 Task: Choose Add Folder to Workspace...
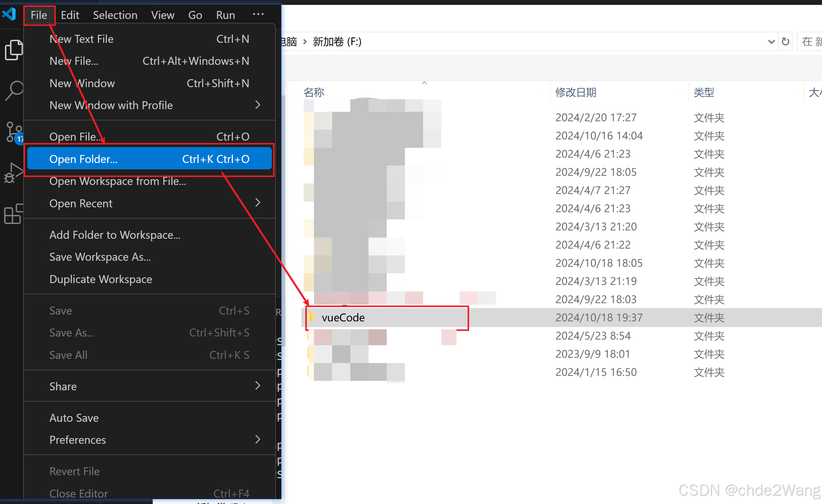pyautogui.click(x=149, y=235)
